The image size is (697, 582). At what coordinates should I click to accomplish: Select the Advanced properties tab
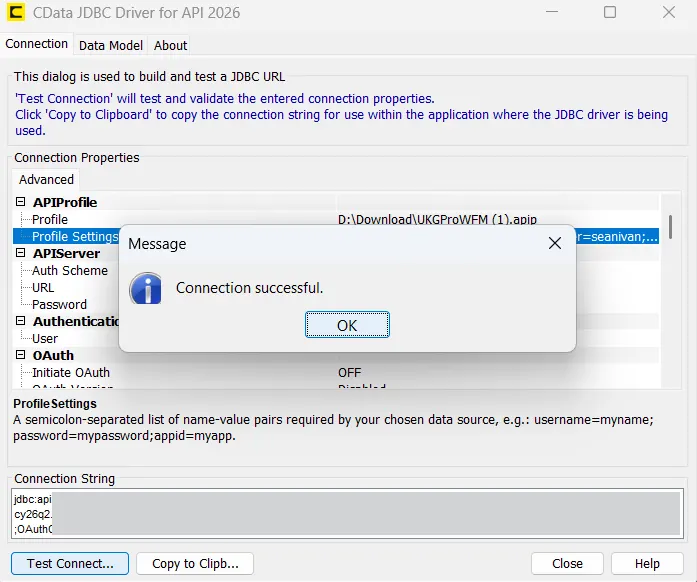tap(46, 180)
